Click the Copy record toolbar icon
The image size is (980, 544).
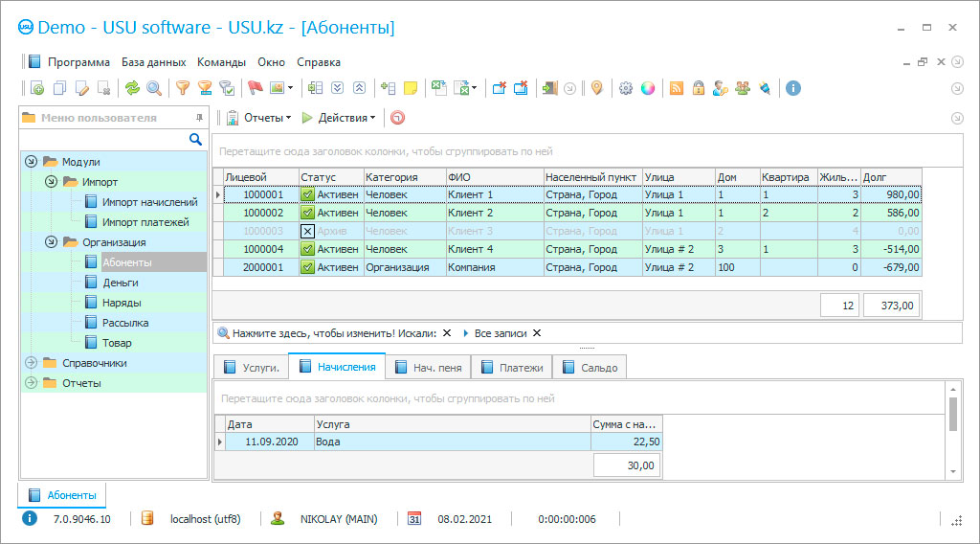click(59, 88)
